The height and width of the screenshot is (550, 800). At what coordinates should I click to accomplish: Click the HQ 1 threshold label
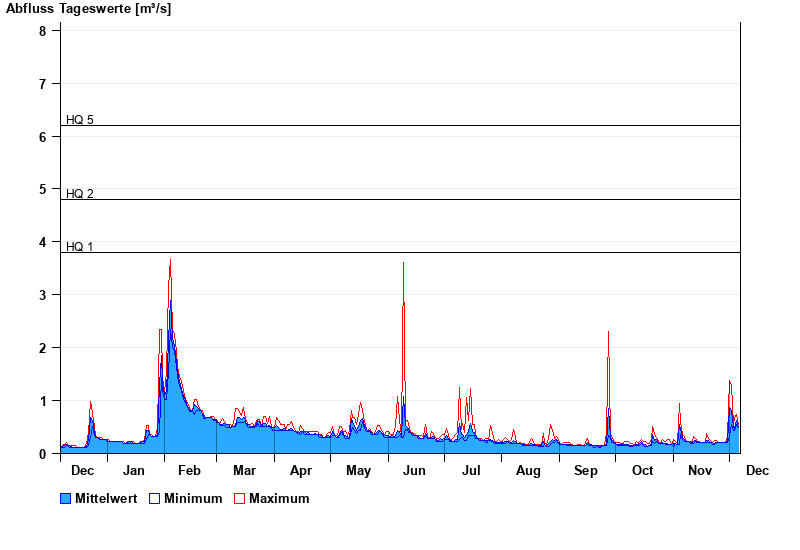[80, 246]
